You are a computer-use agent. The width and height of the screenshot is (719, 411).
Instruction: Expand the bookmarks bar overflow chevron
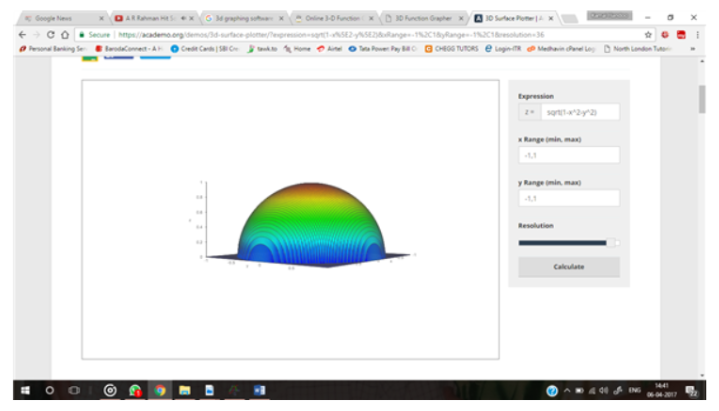[692, 48]
